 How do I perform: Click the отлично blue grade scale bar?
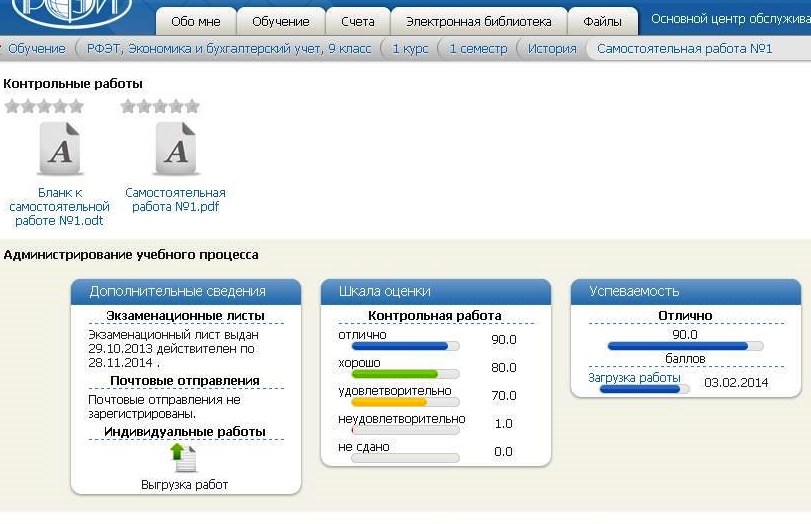pyautogui.click(x=393, y=346)
